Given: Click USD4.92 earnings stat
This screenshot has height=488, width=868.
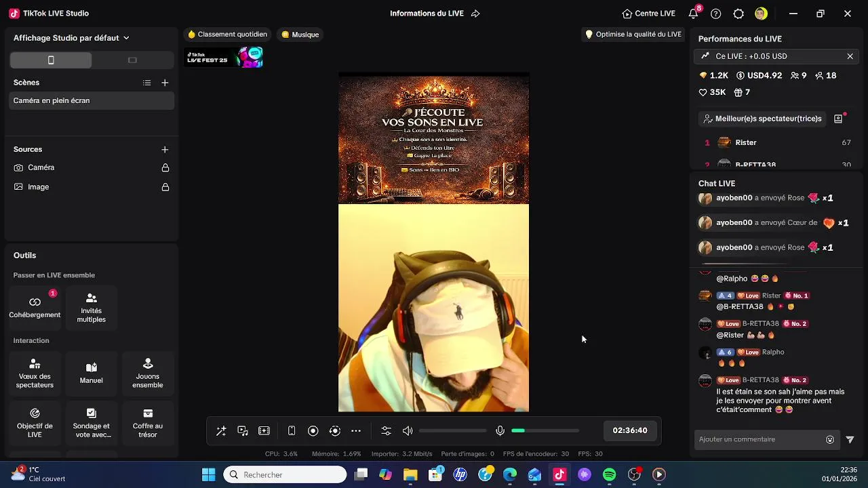Looking at the screenshot, I should click(x=759, y=76).
